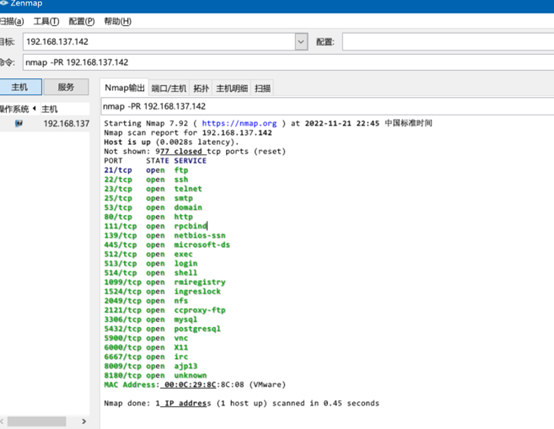This screenshot has height=429, width=554.
Task: Click the 514/tcp shell line
Action: point(151,273)
